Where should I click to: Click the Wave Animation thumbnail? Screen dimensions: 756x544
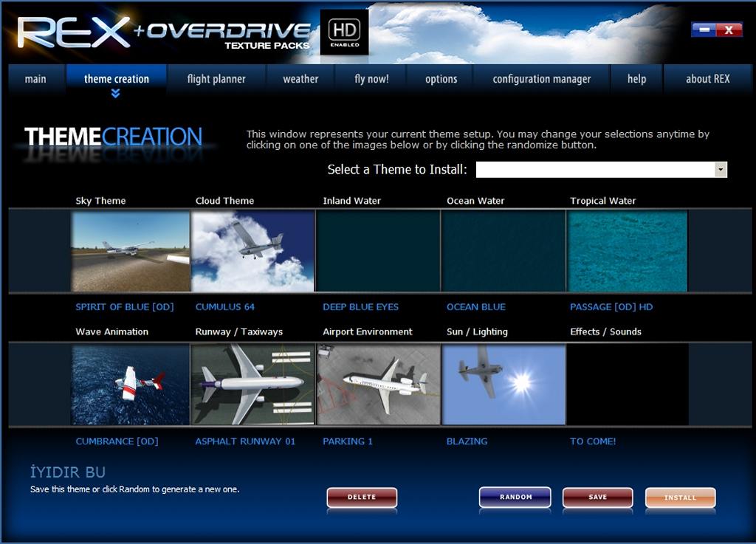(131, 385)
